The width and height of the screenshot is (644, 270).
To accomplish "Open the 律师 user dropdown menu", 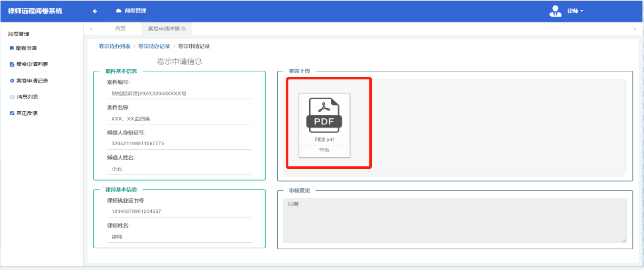I will tap(575, 11).
